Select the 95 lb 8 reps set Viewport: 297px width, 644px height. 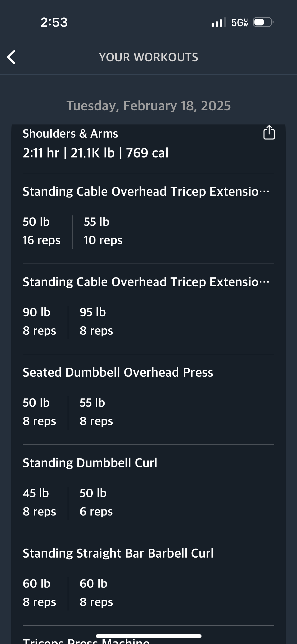click(96, 321)
